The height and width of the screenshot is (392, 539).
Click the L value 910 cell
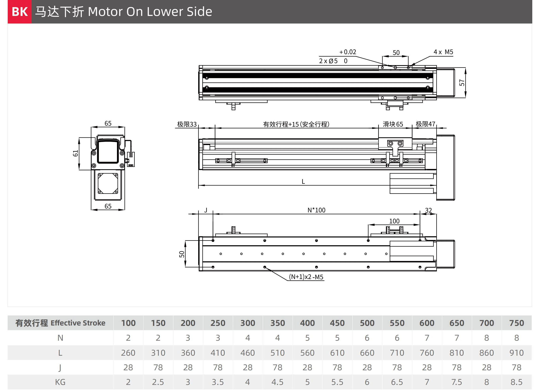(516, 353)
